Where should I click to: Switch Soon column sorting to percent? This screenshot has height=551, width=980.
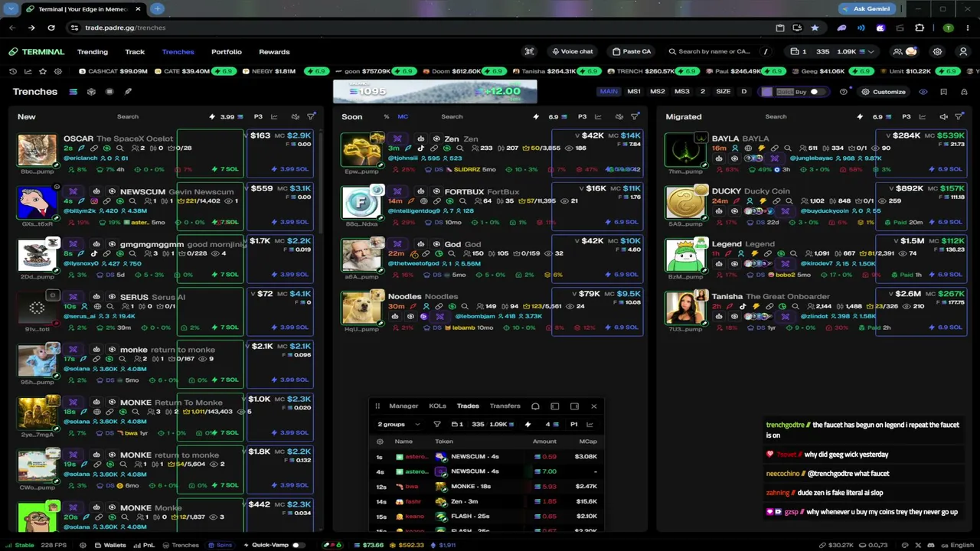click(387, 117)
